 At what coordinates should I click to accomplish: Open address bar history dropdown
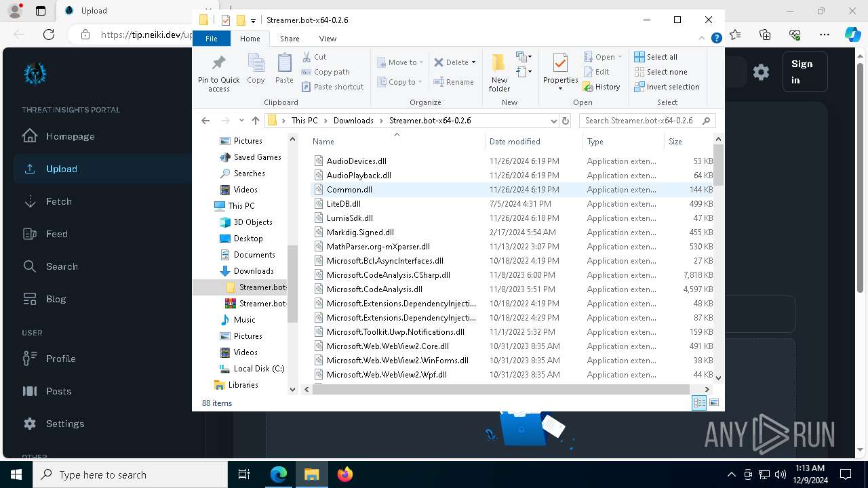click(x=554, y=121)
